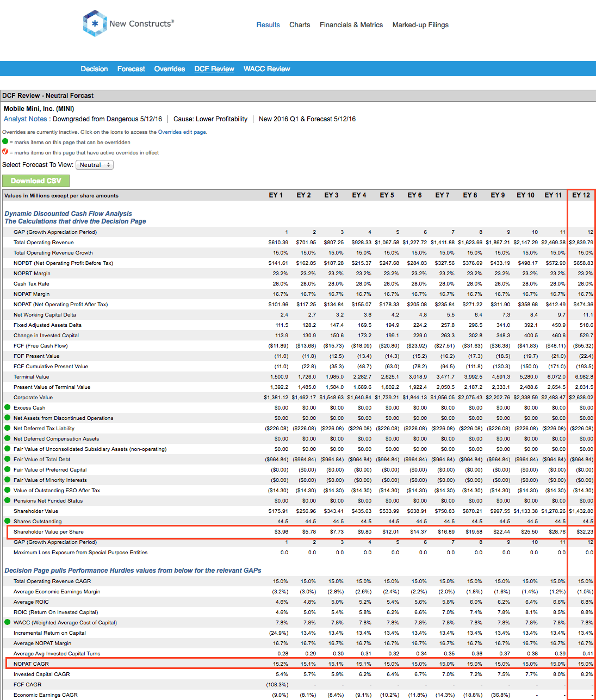Select override dot for Net Deferred Compensation Assets
This screenshot has height=700, width=596.
click(8, 438)
